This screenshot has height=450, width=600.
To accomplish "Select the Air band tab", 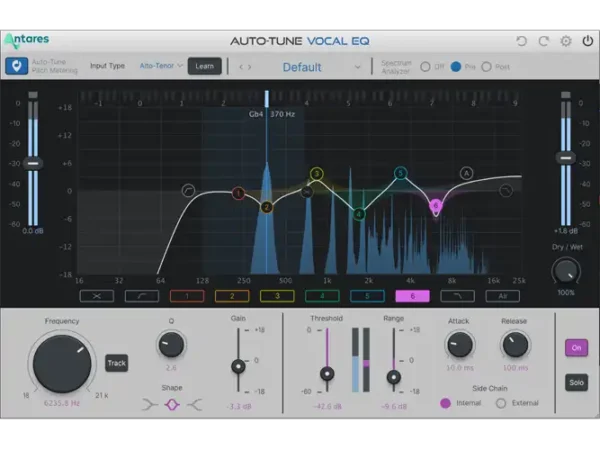I will [503, 296].
